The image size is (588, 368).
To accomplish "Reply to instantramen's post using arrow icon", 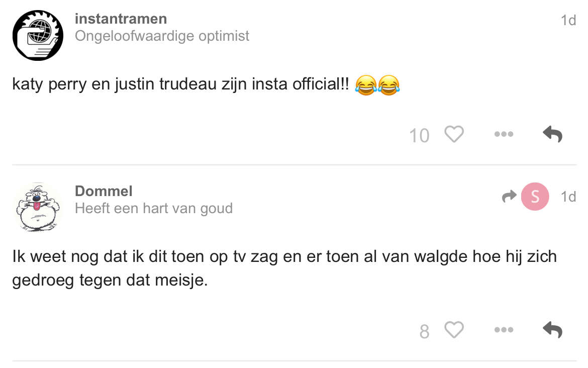I will pos(552,134).
